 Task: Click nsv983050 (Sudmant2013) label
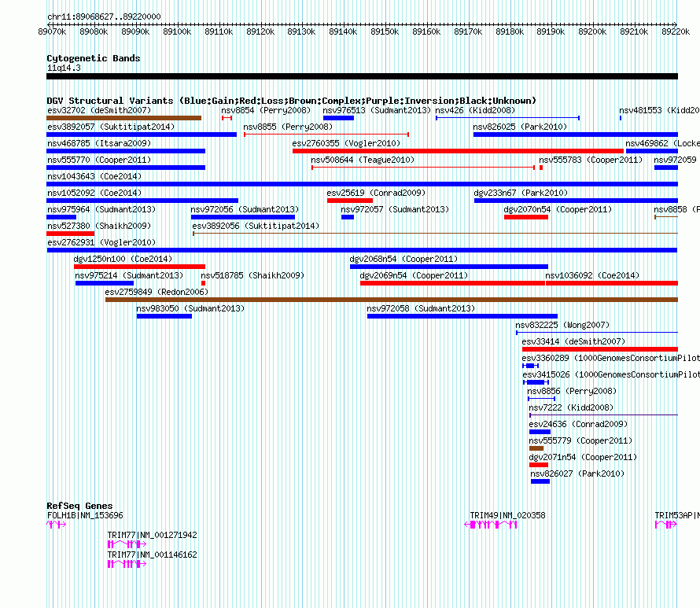click(x=190, y=308)
